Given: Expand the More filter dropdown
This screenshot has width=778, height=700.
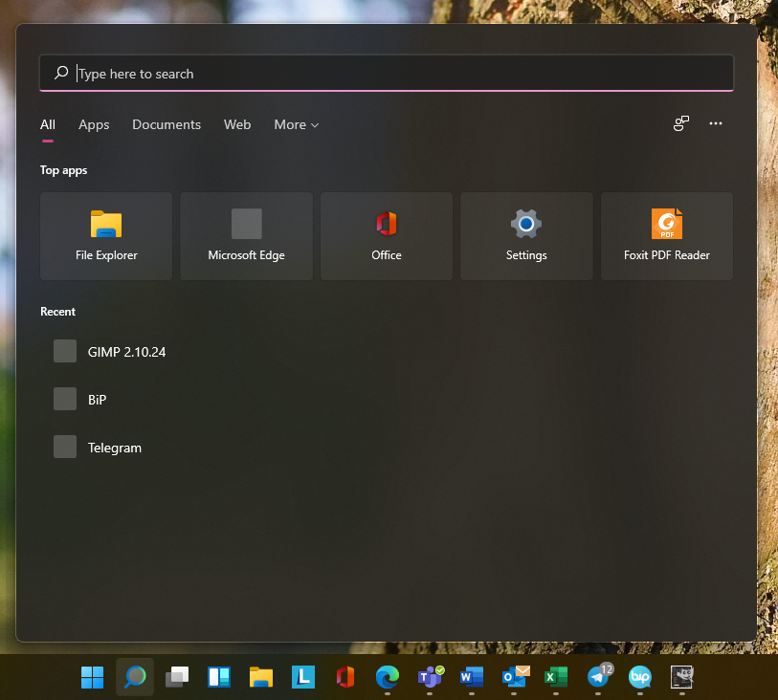Looking at the screenshot, I should point(297,124).
